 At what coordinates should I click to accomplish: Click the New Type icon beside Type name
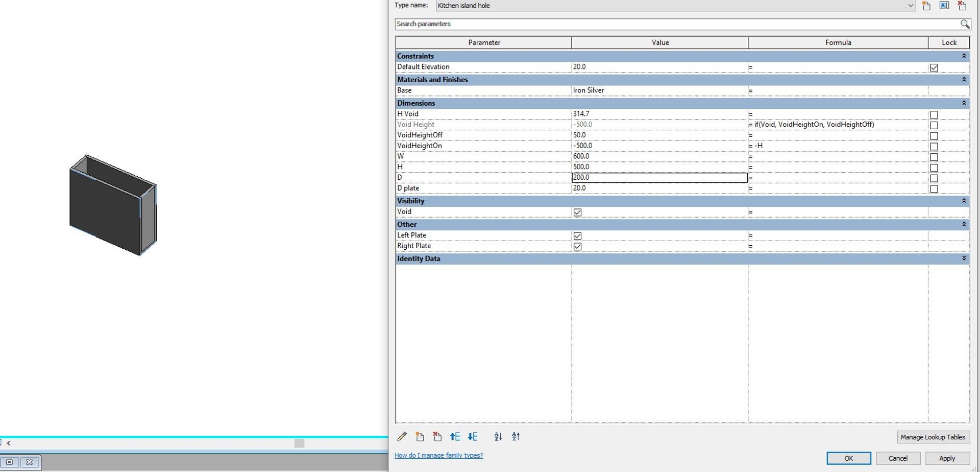click(926, 6)
